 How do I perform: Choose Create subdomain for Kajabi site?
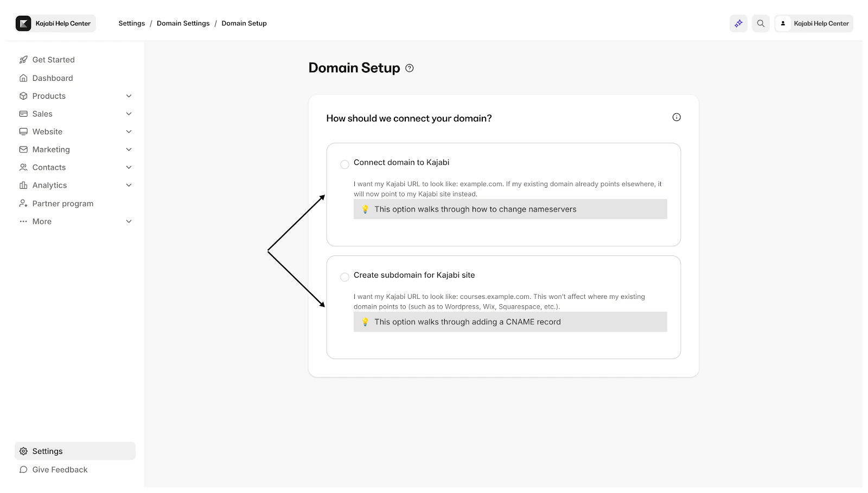pyautogui.click(x=344, y=277)
